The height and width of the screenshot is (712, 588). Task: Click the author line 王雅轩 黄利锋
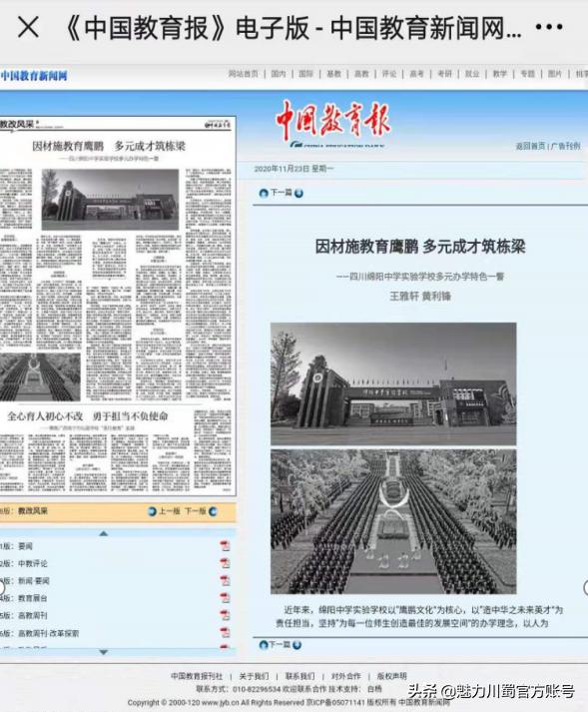tap(420, 296)
